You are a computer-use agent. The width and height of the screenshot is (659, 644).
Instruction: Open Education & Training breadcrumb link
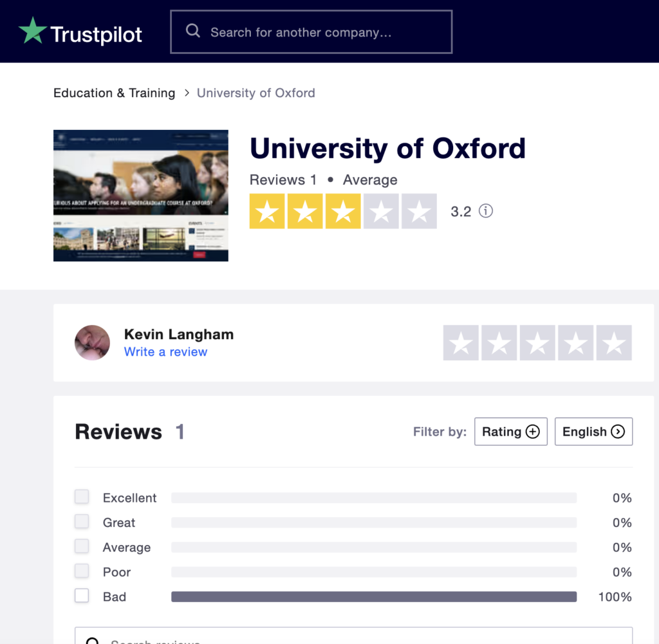coord(115,93)
